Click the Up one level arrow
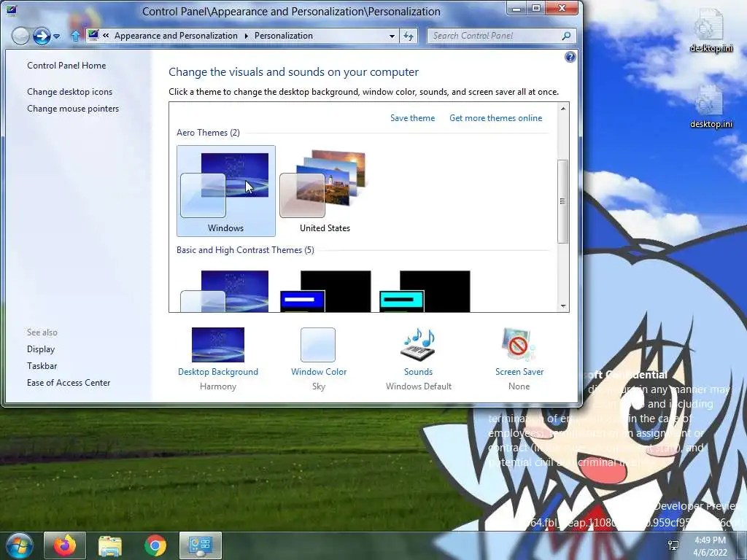 click(75, 36)
